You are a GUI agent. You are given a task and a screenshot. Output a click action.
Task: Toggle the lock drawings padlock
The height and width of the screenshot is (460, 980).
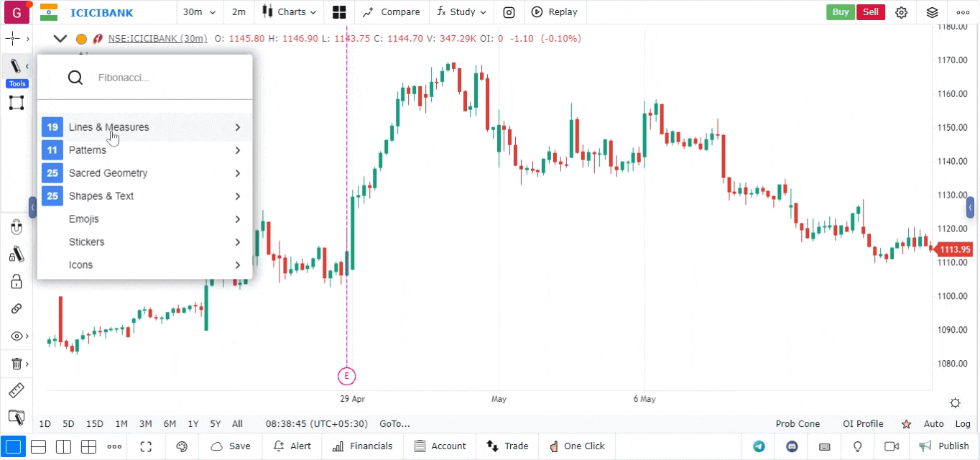point(17,281)
